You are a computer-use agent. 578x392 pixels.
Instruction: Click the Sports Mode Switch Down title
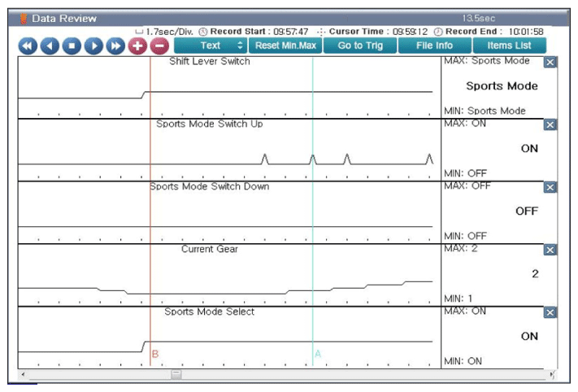(210, 186)
